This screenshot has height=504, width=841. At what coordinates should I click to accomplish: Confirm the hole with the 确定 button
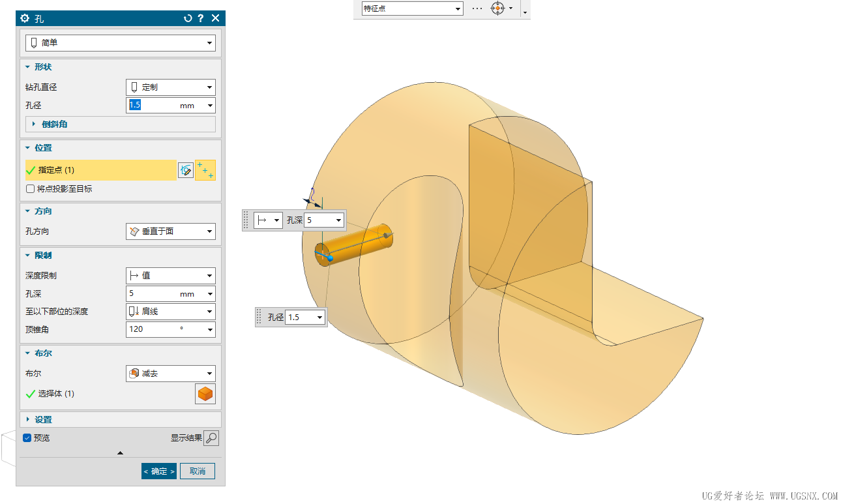tap(159, 471)
